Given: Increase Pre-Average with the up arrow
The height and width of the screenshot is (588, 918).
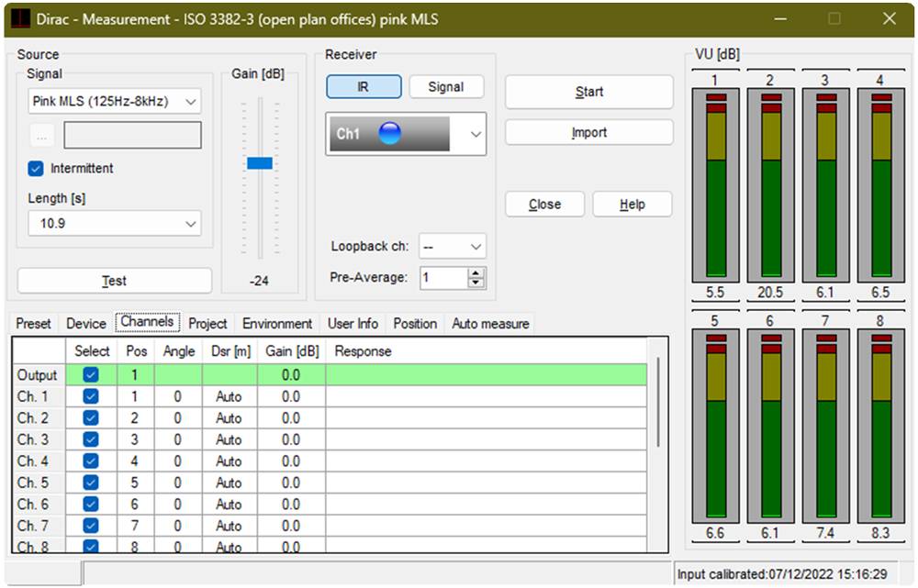Looking at the screenshot, I should coord(476,272).
